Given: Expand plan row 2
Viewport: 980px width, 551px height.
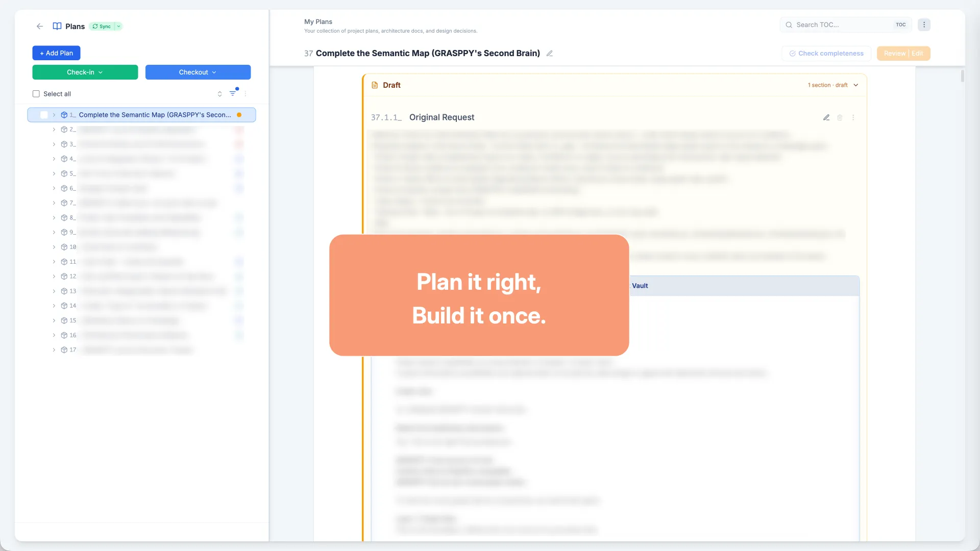Looking at the screenshot, I should pyautogui.click(x=54, y=130).
